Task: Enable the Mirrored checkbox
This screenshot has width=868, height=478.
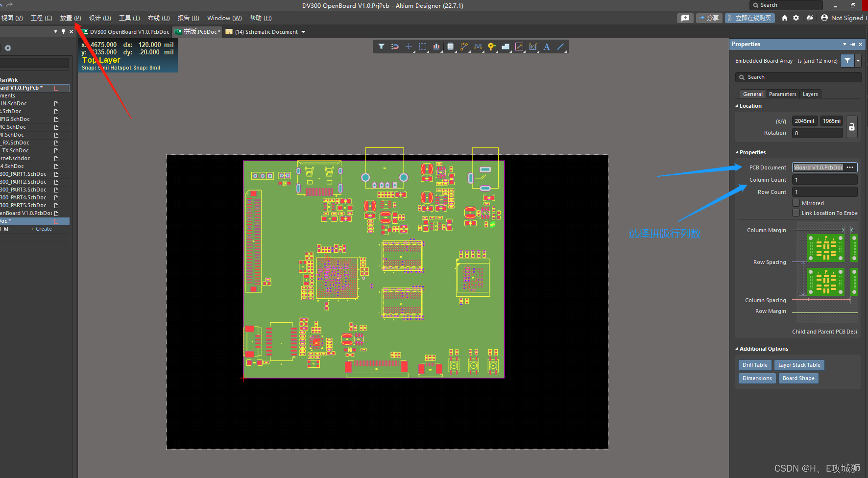Action: pos(796,203)
